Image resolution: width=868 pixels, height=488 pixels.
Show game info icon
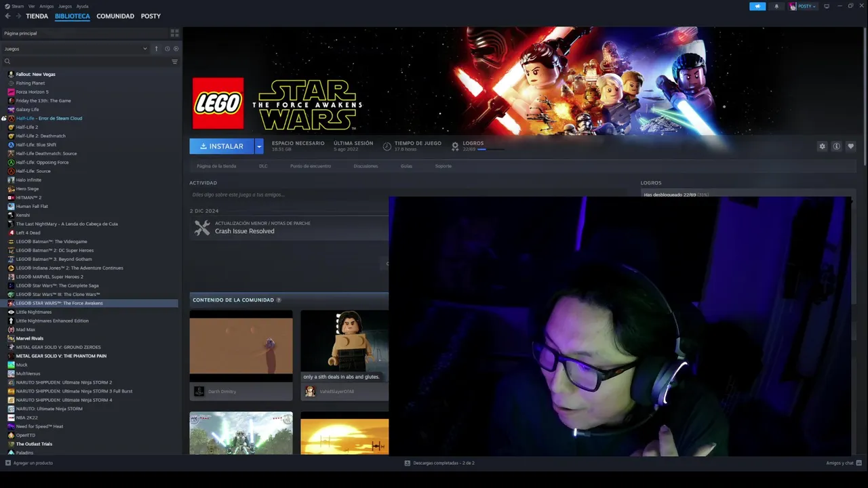pyautogui.click(x=836, y=146)
